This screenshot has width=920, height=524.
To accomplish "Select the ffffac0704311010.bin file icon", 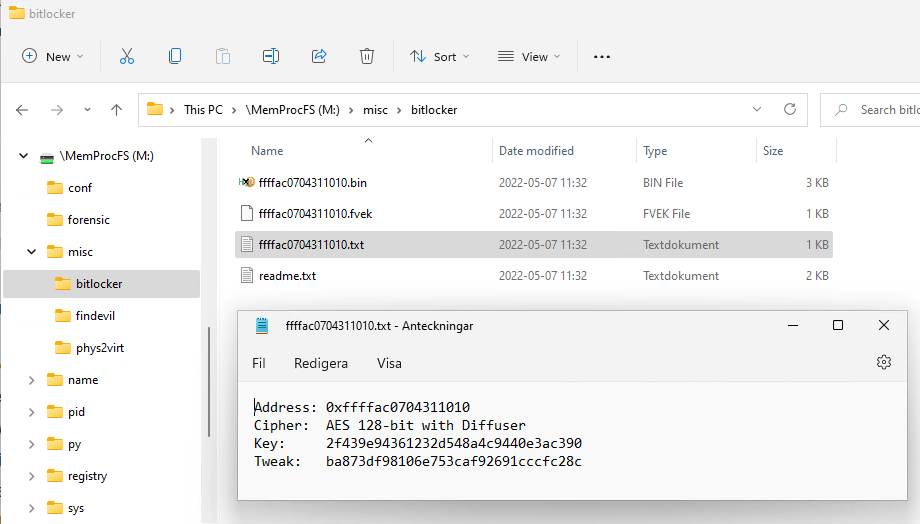I will point(247,182).
